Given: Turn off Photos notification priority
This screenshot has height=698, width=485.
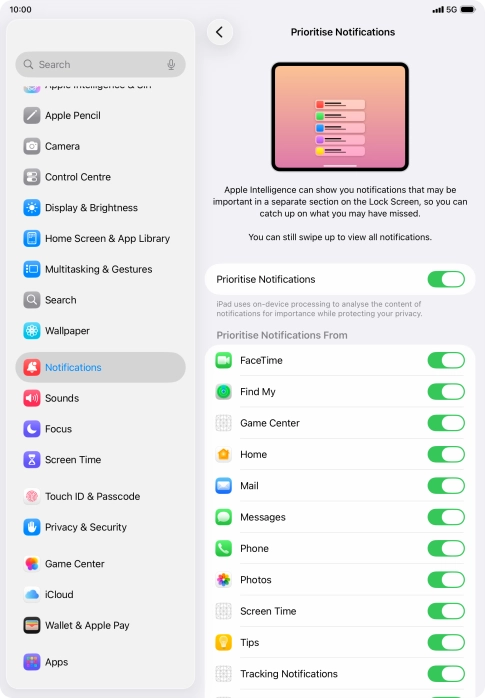Looking at the screenshot, I should tap(446, 580).
